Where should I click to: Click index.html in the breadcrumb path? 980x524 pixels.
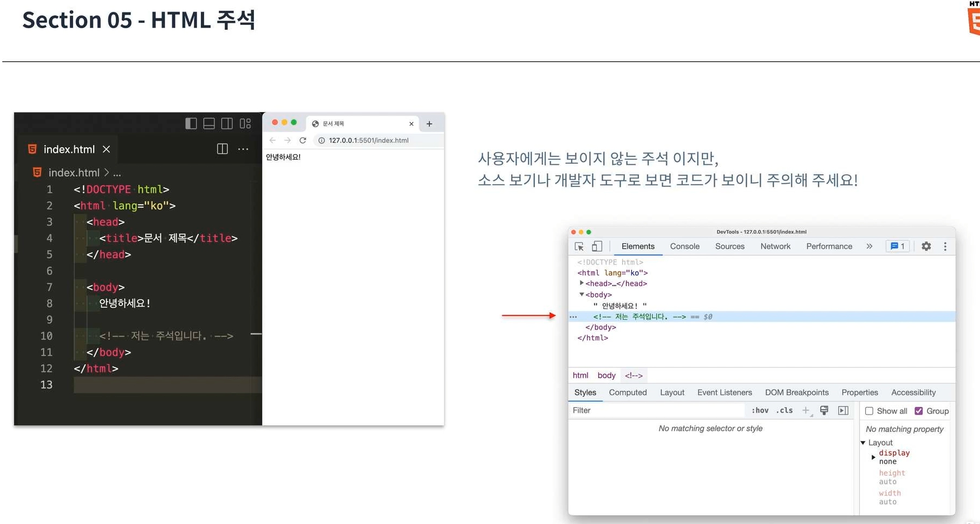point(74,172)
